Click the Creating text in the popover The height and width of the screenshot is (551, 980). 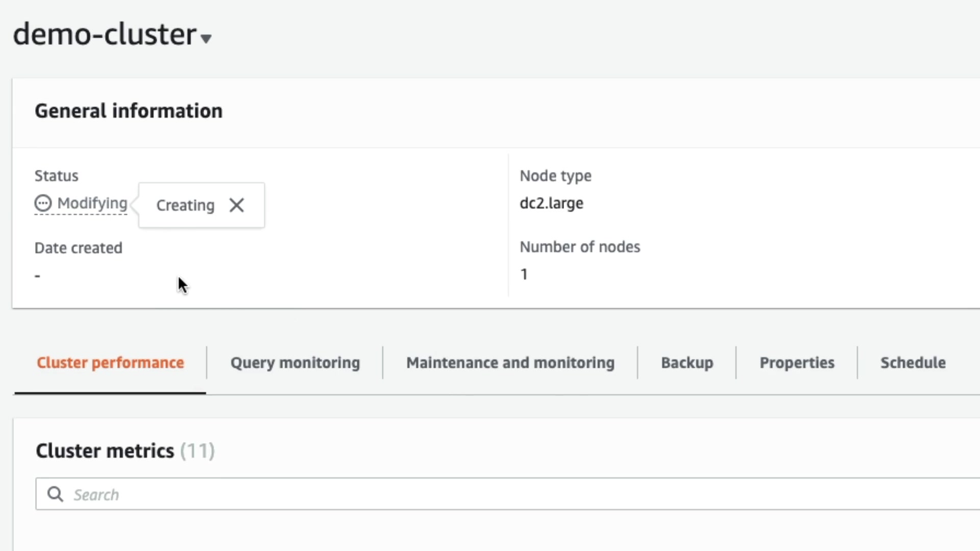(x=185, y=205)
